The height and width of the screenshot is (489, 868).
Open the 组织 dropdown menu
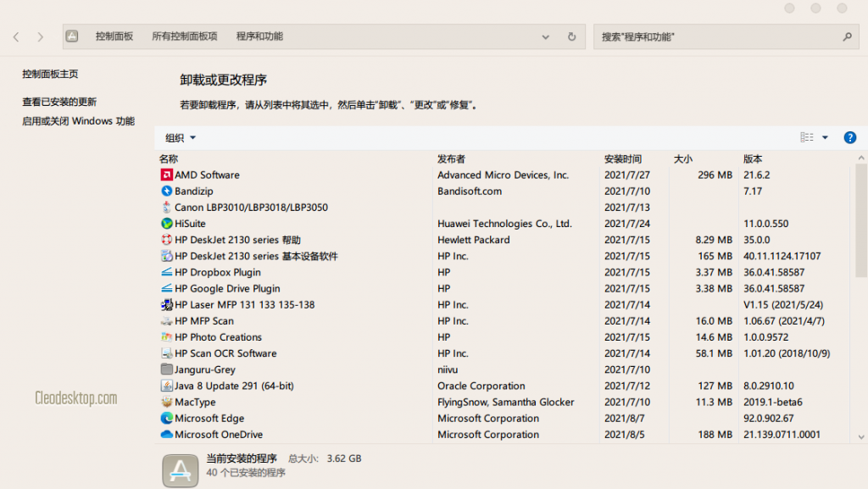point(181,138)
